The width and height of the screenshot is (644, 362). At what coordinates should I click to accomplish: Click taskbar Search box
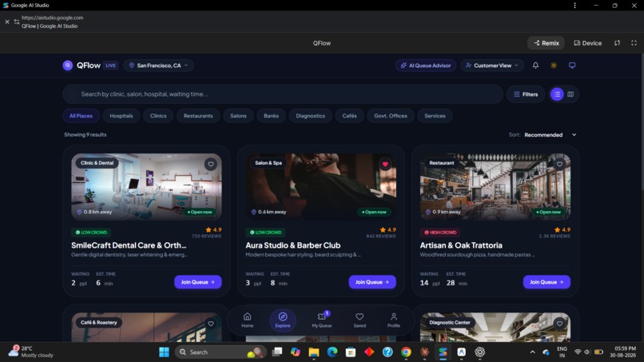coord(221,352)
